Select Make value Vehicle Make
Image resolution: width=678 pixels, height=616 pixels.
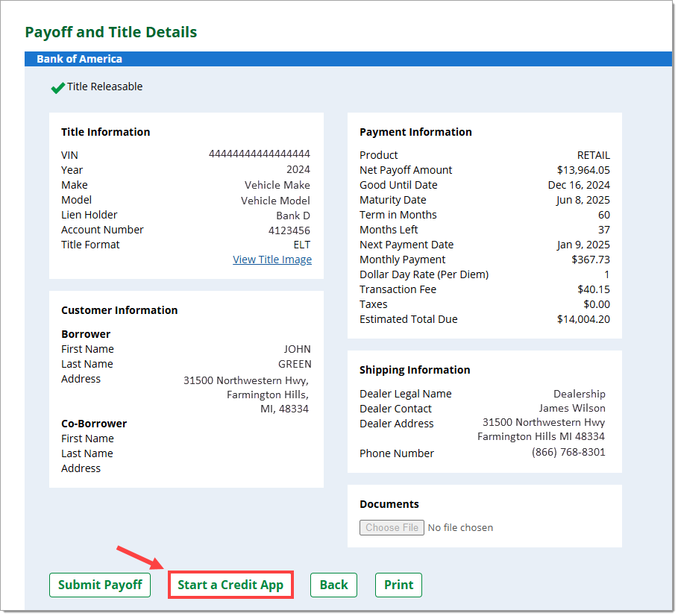(x=277, y=185)
